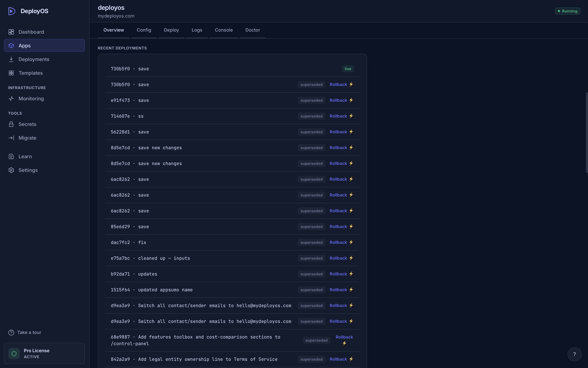Screen dimensions: 588x368
Task: Click commit text 'dac7fc2 · fix'
Action: [129, 242]
